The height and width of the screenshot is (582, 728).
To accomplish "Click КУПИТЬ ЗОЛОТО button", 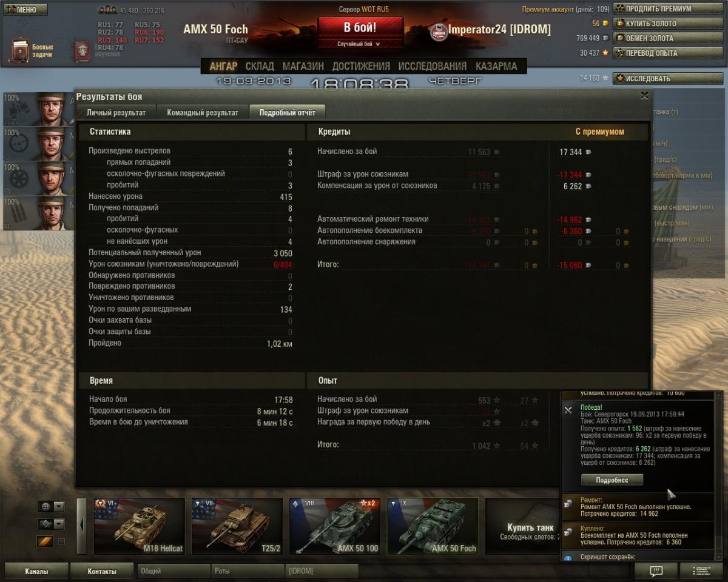I will pos(669,23).
